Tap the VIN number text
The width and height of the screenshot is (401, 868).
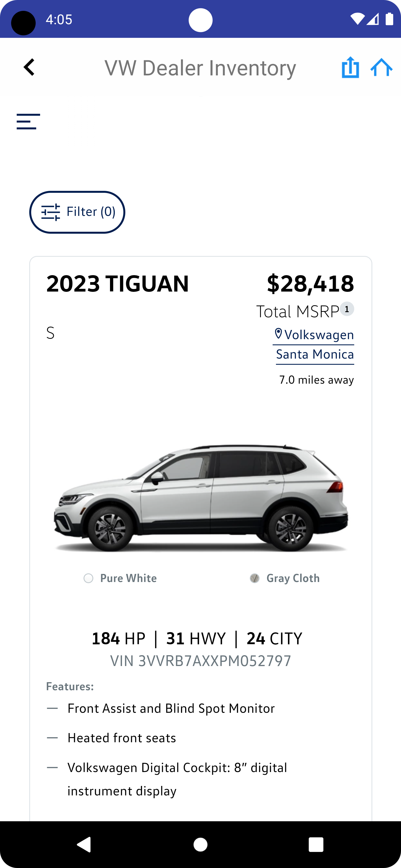201,661
